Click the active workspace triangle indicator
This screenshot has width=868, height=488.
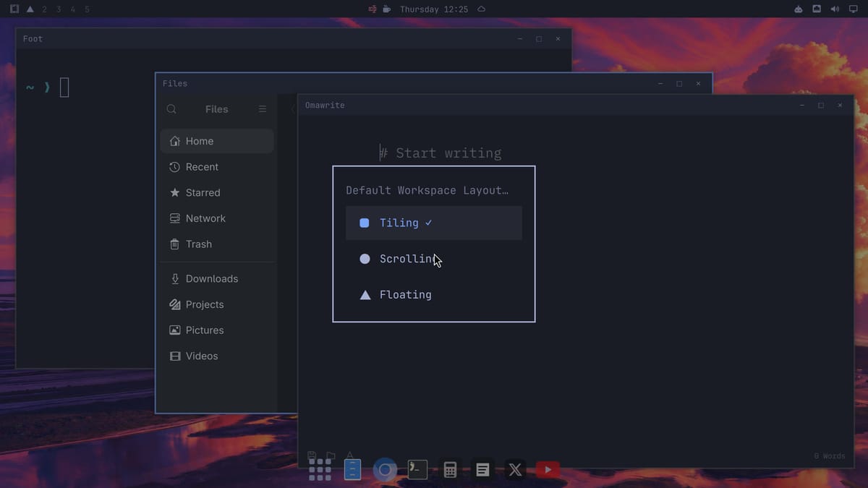[30, 9]
